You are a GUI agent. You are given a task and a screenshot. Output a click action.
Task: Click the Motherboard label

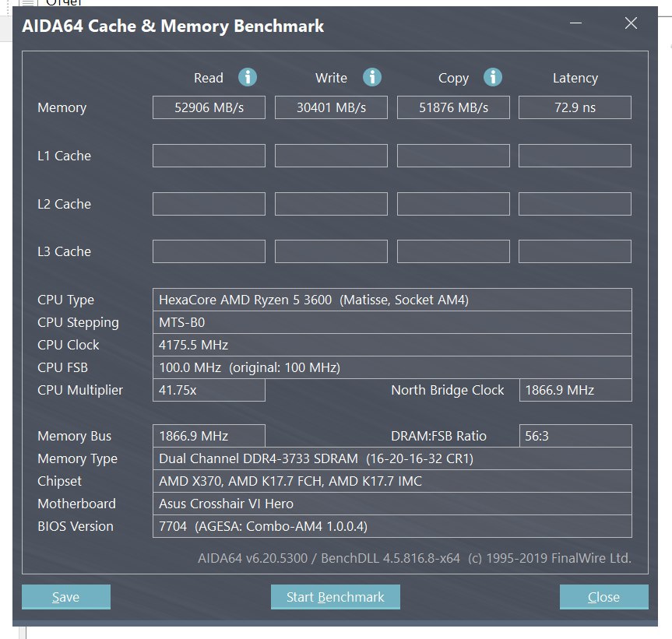tap(77, 504)
